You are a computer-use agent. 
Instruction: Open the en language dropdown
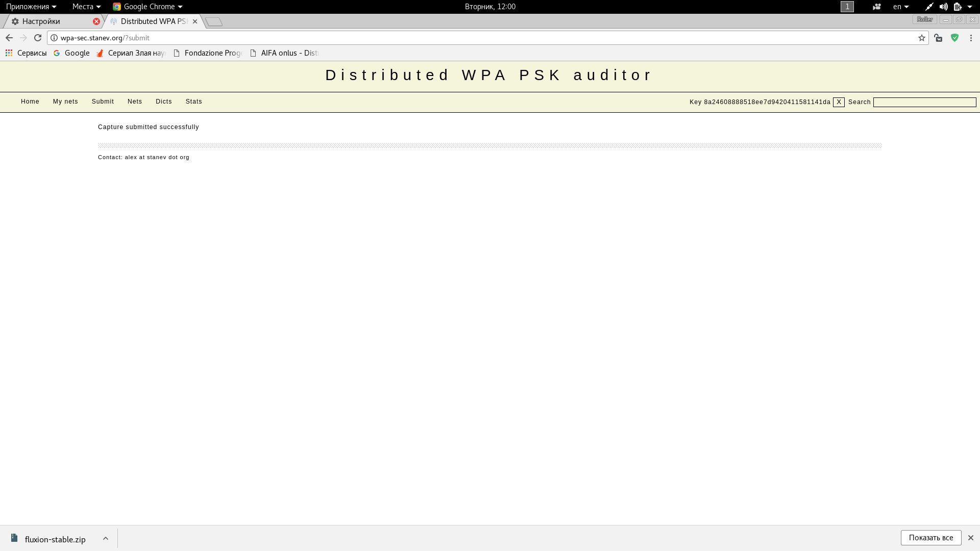click(900, 7)
